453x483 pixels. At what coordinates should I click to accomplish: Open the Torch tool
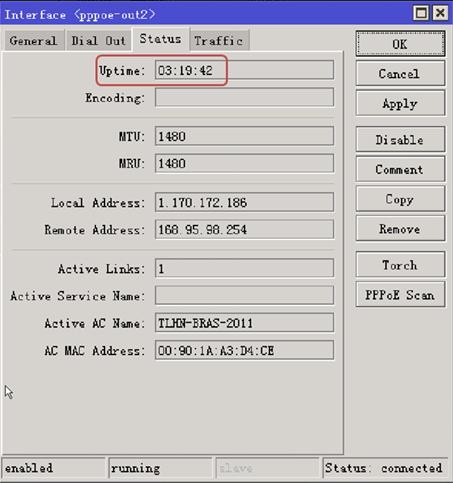[400, 265]
